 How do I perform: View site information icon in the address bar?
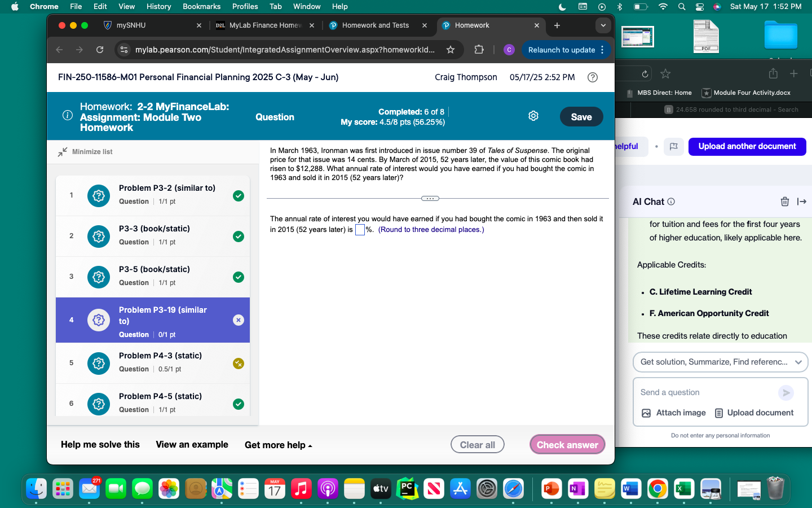click(125, 50)
